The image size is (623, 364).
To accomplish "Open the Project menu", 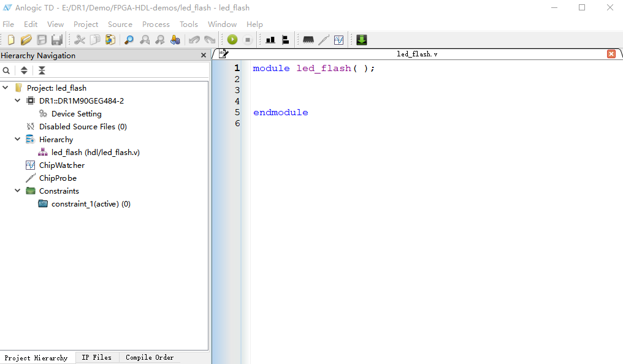I will 86,25.
